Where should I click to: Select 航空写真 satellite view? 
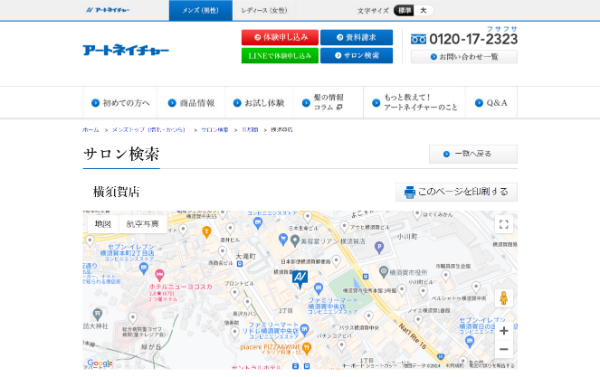142,224
